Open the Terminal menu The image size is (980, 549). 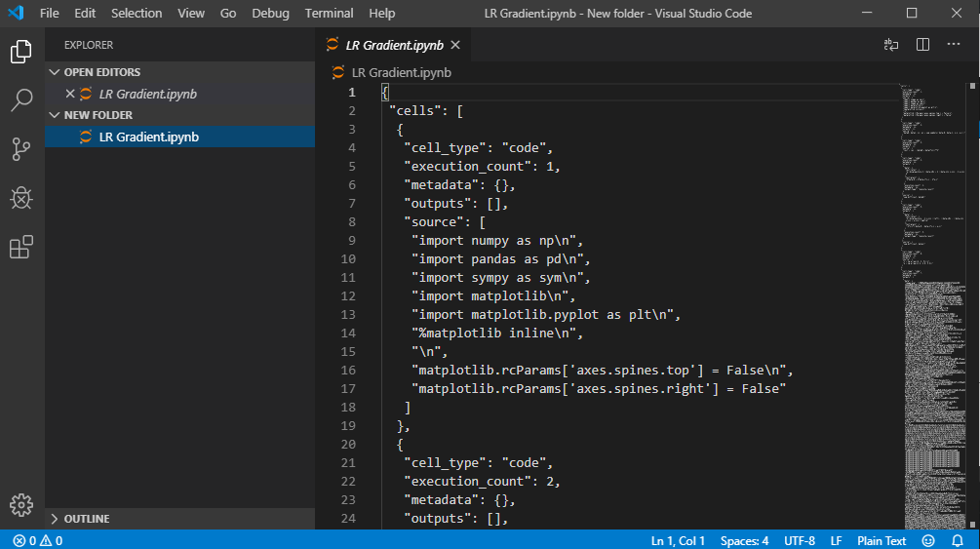[x=330, y=13]
